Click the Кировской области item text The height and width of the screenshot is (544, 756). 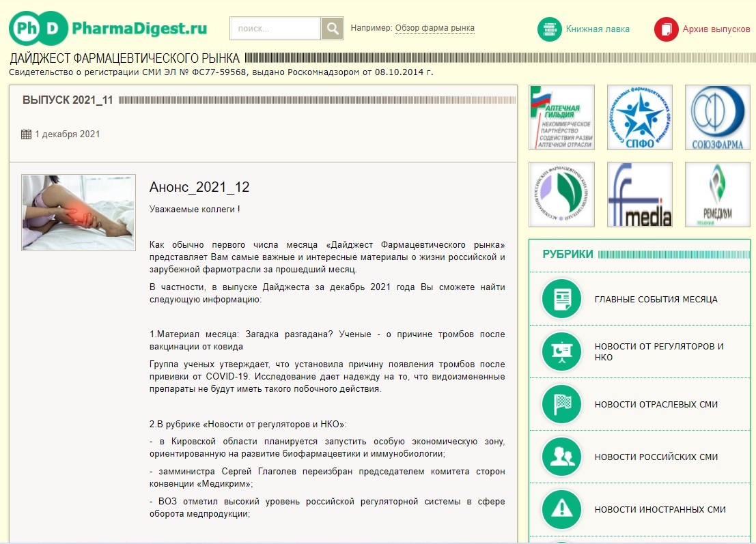(327, 447)
